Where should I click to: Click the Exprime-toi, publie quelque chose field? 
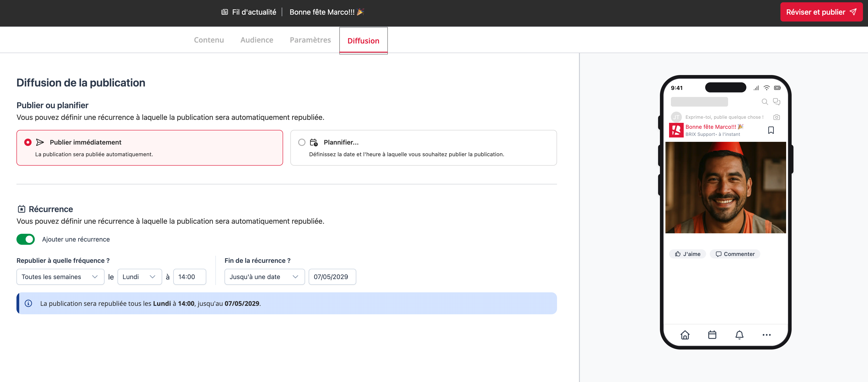(724, 117)
